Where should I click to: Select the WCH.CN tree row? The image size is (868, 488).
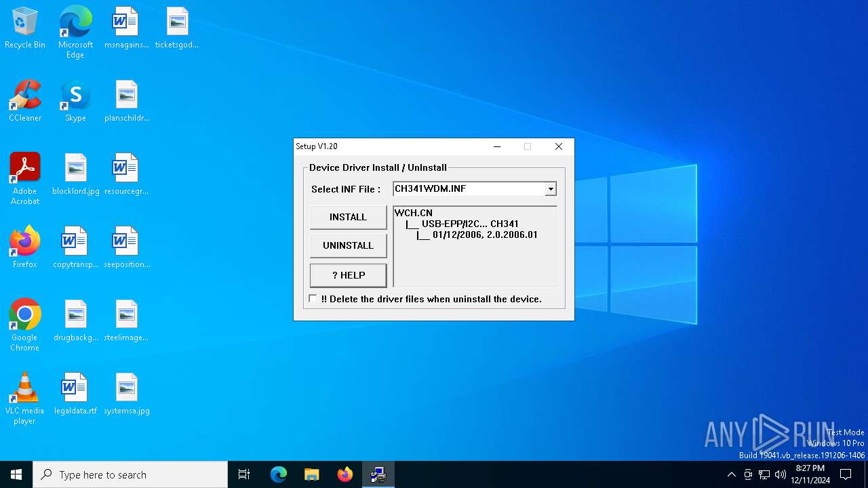pyautogui.click(x=414, y=213)
